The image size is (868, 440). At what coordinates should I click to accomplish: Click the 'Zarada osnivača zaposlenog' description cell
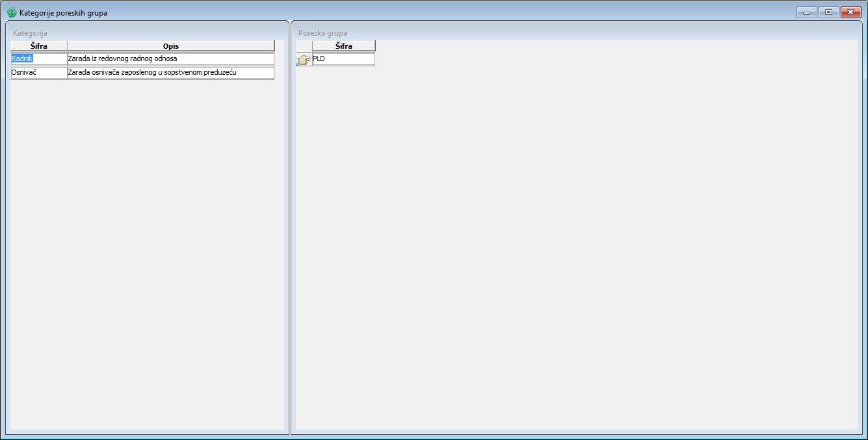point(170,73)
